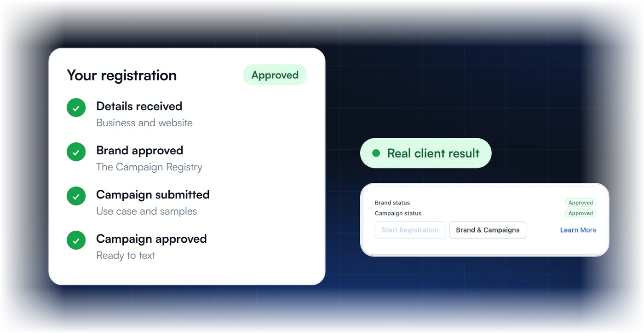Click the Your registration heading

pyautogui.click(x=122, y=76)
